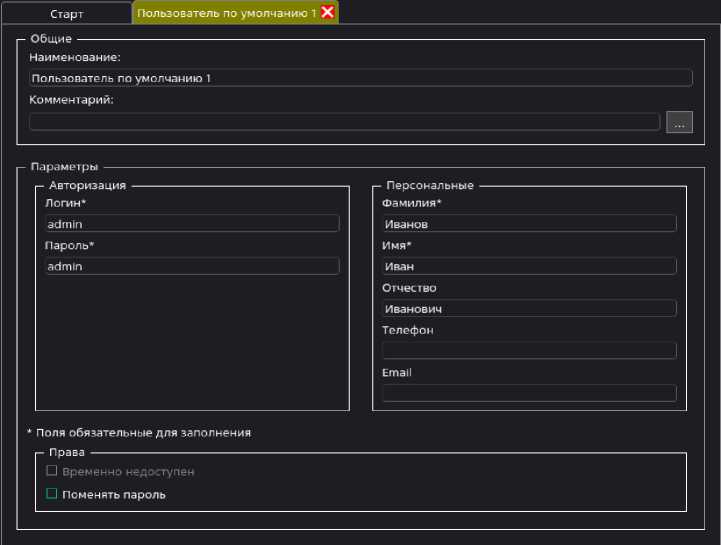This screenshot has height=545, width=721.
Task: Focus the Комментарий input field
Action: (344, 122)
